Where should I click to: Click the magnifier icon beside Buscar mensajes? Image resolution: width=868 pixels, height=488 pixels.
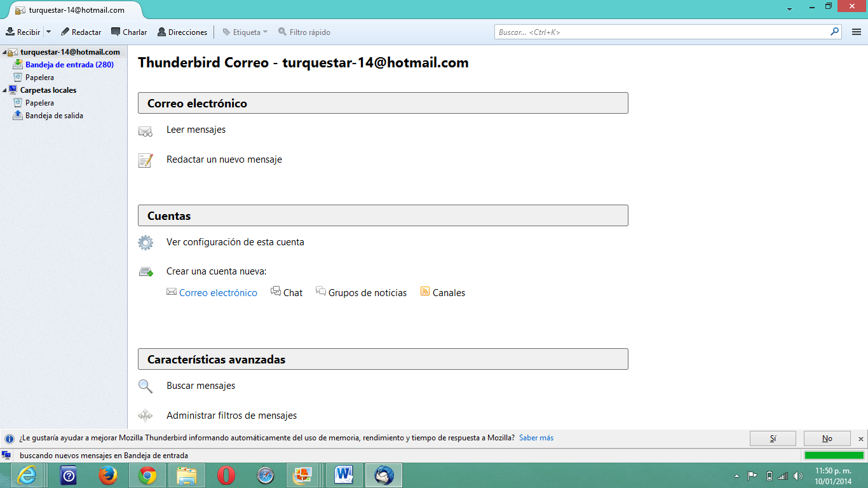[146, 386]
